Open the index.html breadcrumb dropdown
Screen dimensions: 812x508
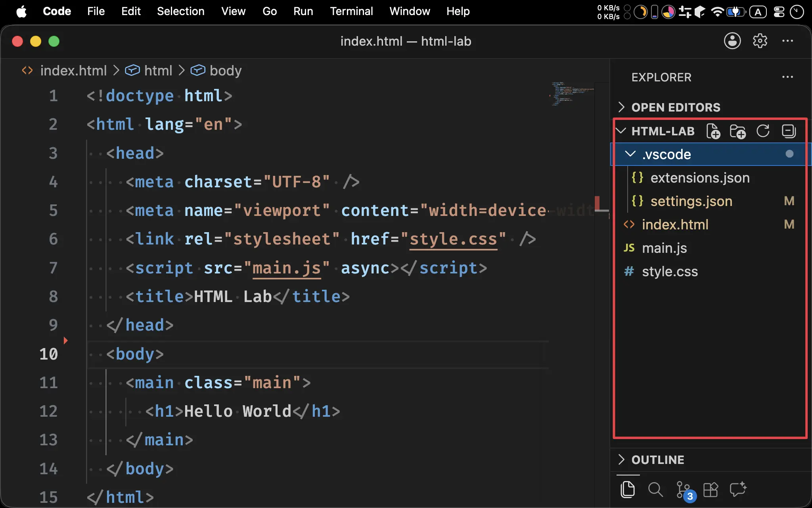coord(73,71)
